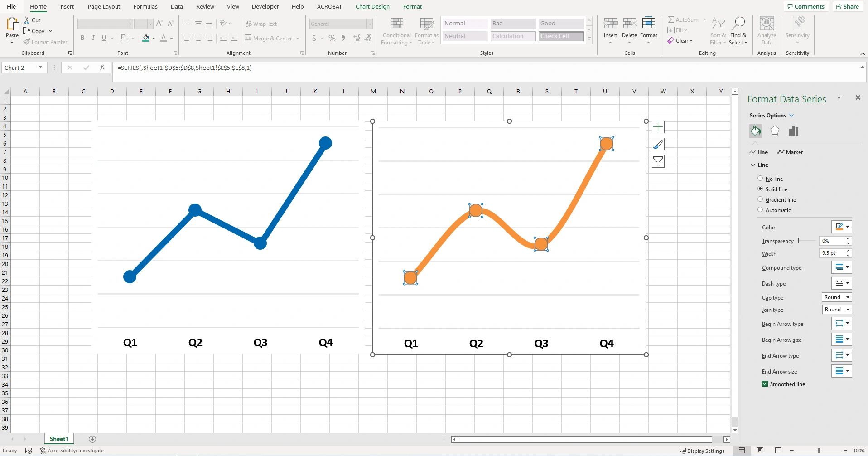Click the Chart Elements plus button

[658, 126]
